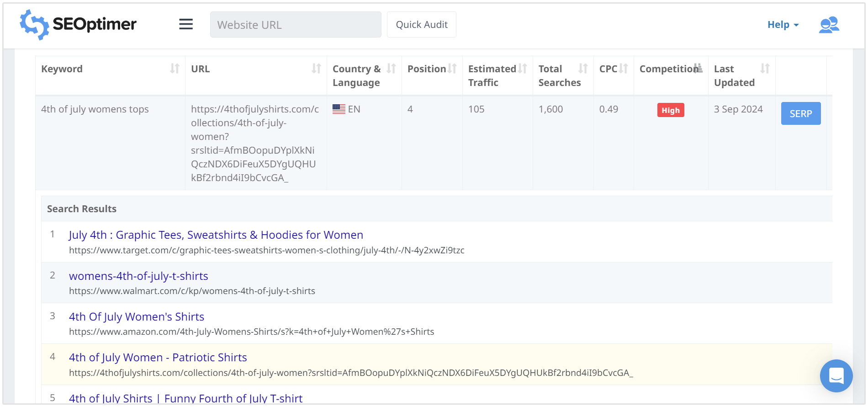868x407 pixels.
Task: Sort by CPC column arrows
Action: click(x=624, y=69)
